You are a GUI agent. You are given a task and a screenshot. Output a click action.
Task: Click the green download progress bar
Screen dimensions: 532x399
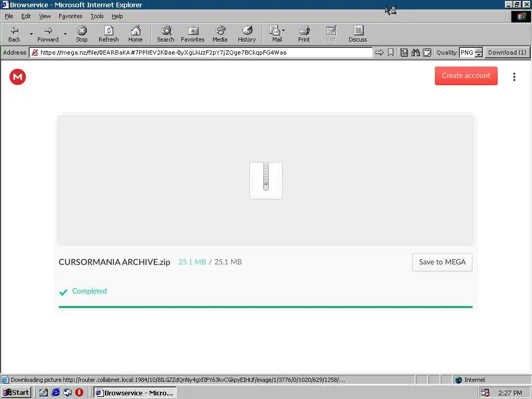(265, 307)
